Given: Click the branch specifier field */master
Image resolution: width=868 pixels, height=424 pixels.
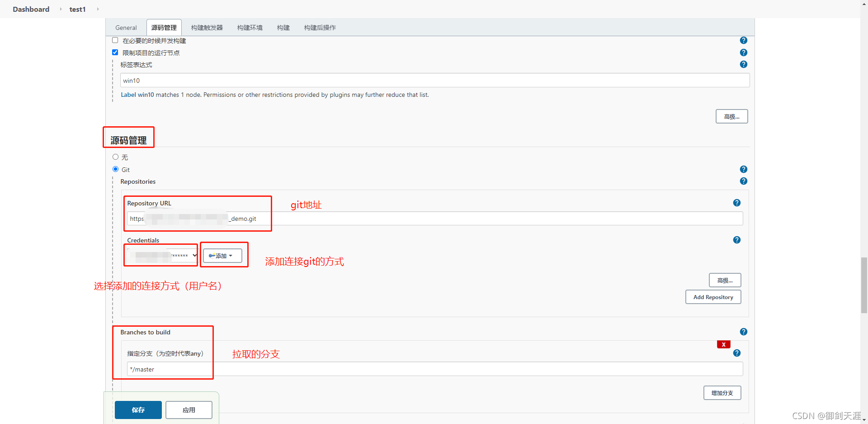Looking at the screenshot, I should [x=434, y=369].
